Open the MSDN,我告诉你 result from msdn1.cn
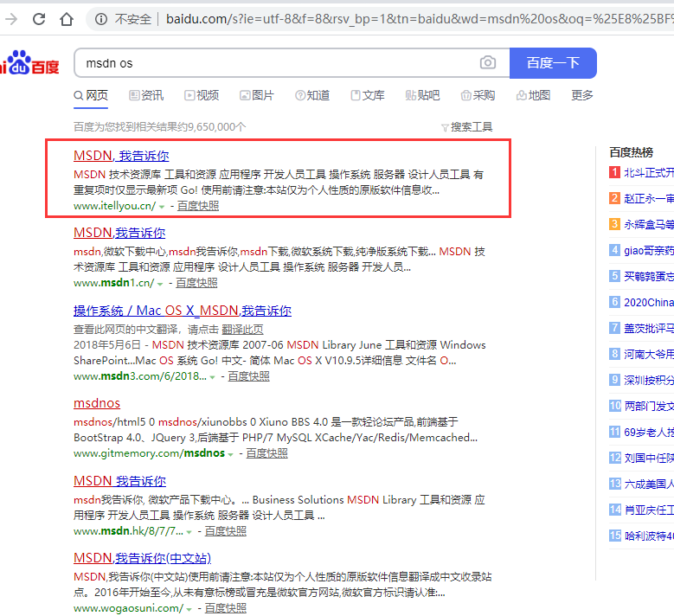 119,233
